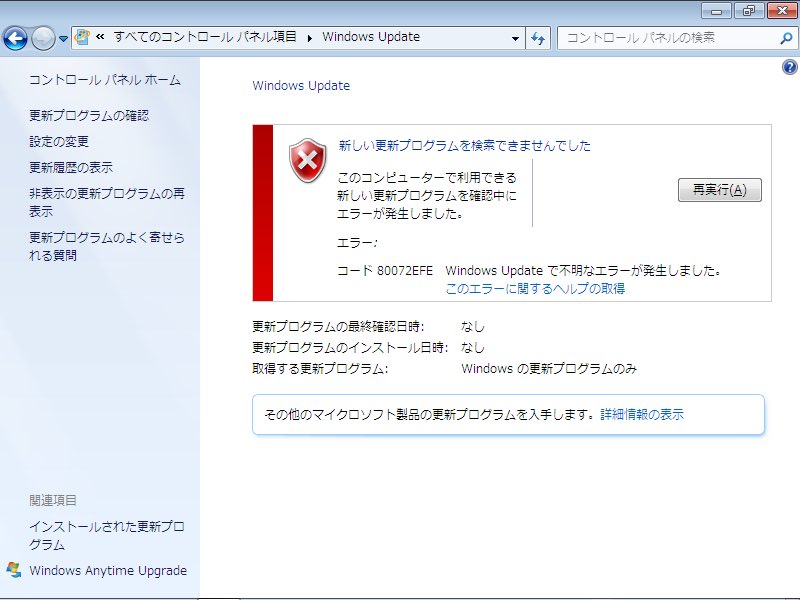
Task: Open 更新履歴の表示 link
Action: [x=71, y=167]
